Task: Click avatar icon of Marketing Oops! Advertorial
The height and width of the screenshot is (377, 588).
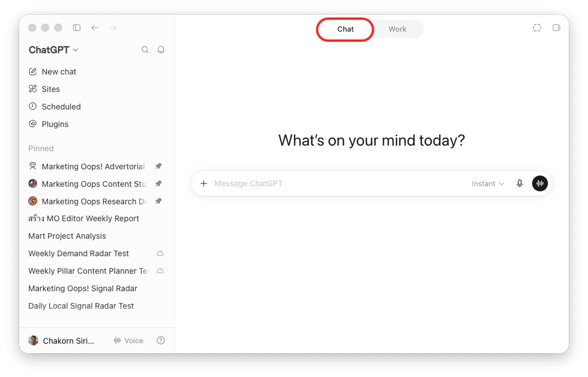Action: coord(33,166)
